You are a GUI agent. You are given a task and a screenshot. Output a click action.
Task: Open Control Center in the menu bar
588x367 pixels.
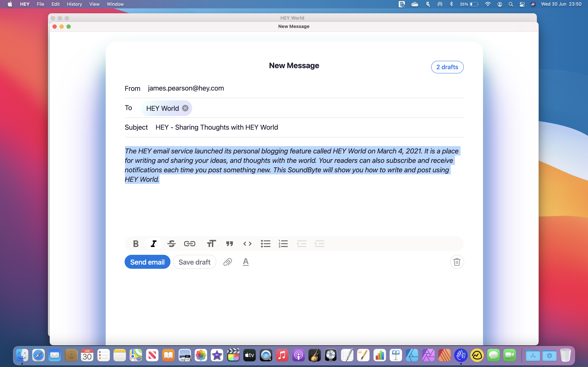(522, 4)
